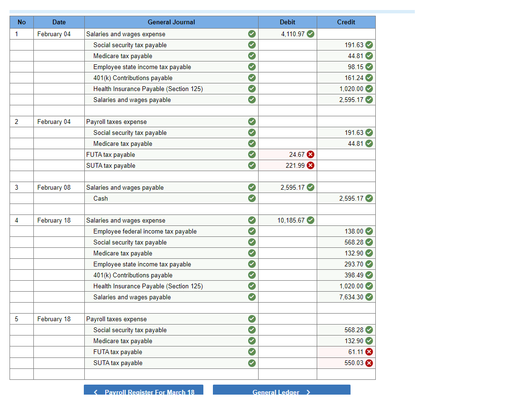Viewport: 532px width, 397px height.
Task: Go back to Payroll Register For March 18
Action: (143, 390)
